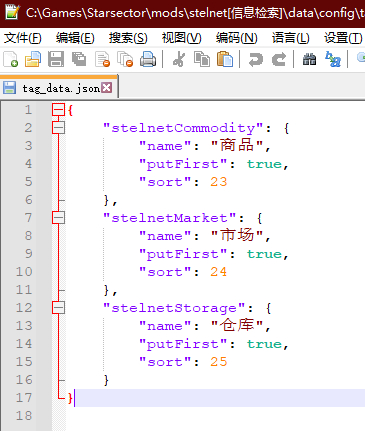Click the "stelnetCommodity" key text
This screenshot has height=431, width=365.
point(183,128)
